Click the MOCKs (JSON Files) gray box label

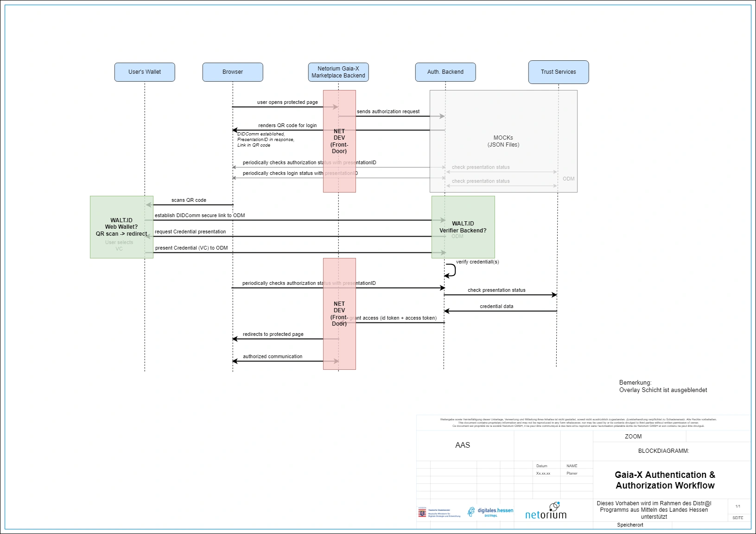503,141
